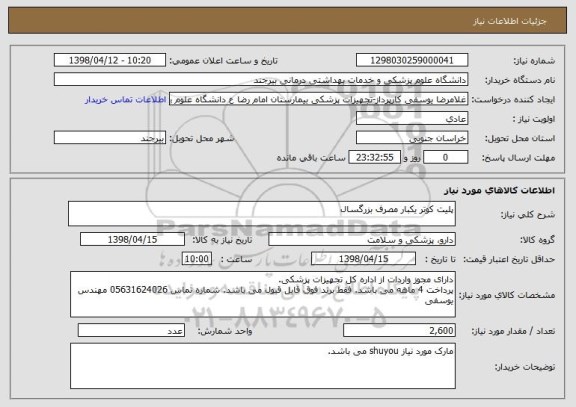Click the مشخصات کالای مورد نیاز label
Viewport: 576px width, 407px height.
coord(507,295)
